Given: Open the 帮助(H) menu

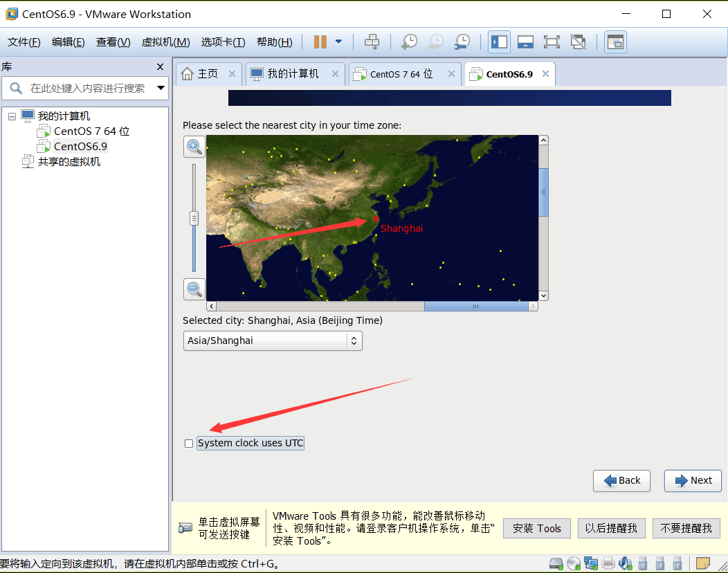Looking at the screenshot, I should [275, 42].
